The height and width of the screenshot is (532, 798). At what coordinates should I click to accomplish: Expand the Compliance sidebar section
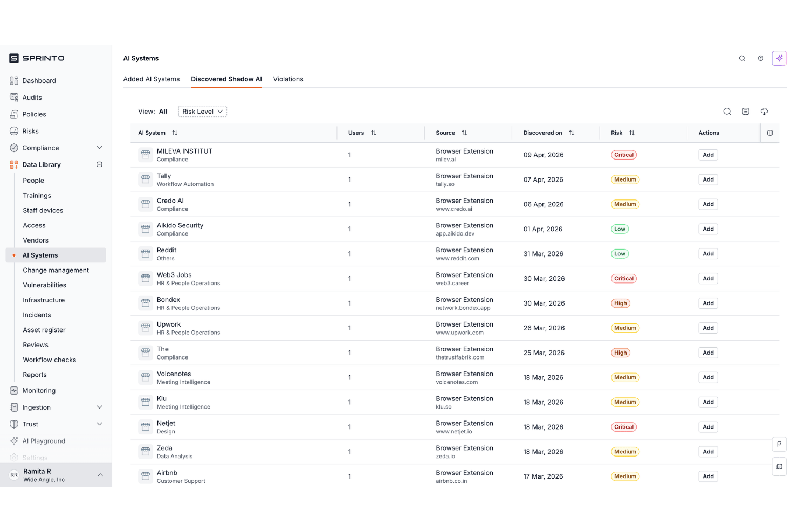click(x=100, y=148)
